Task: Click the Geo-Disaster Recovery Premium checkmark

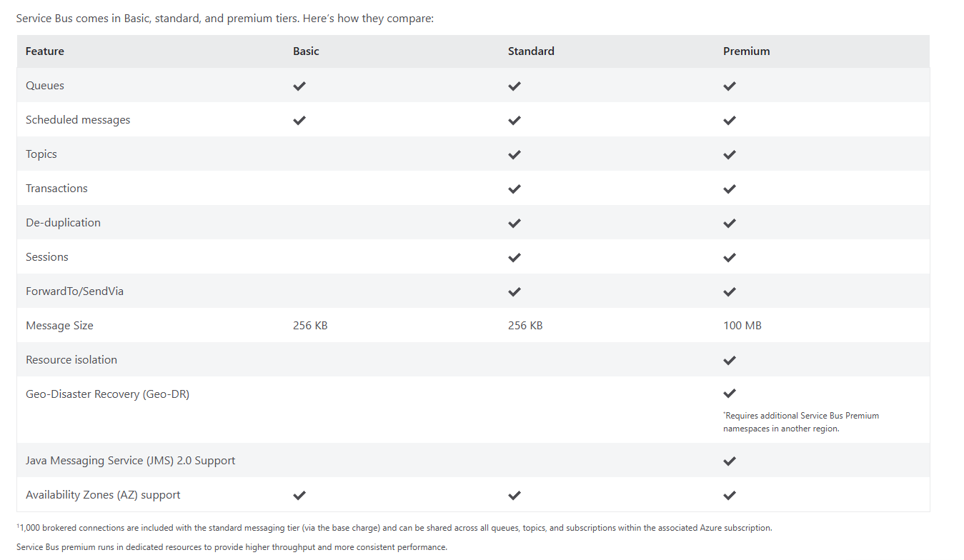Action: (x=730, y=394)
